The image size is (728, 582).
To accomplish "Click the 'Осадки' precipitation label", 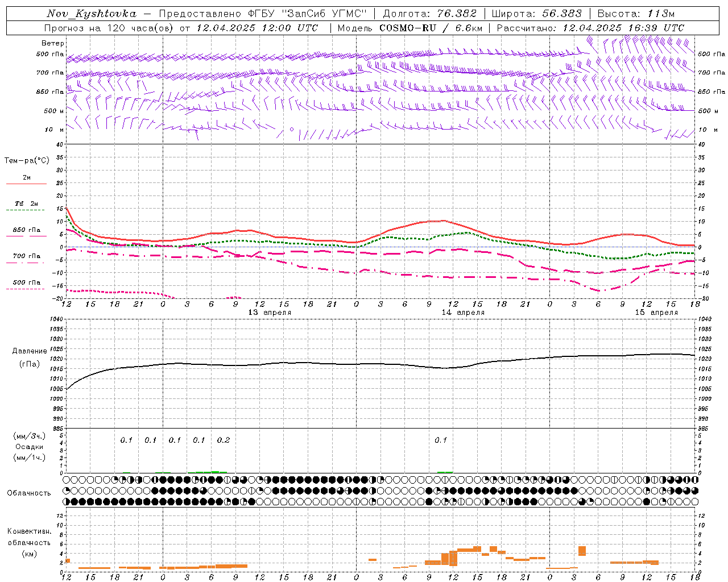I will pos(30,447).
